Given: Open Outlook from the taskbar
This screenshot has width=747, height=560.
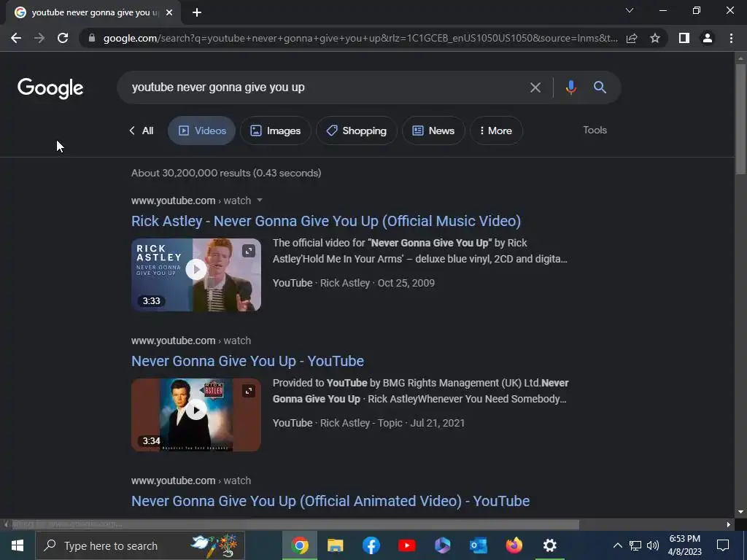Looking at the screenshot, I should pos(479,545).
